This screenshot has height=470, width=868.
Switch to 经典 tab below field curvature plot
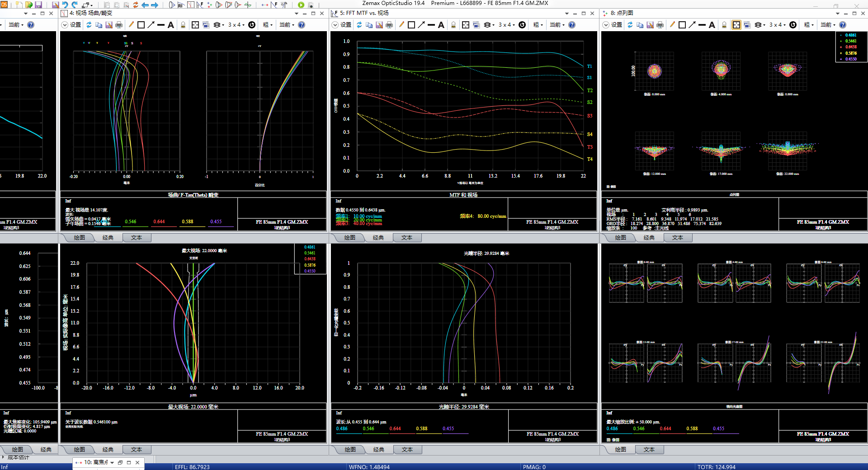coord(108,238)
